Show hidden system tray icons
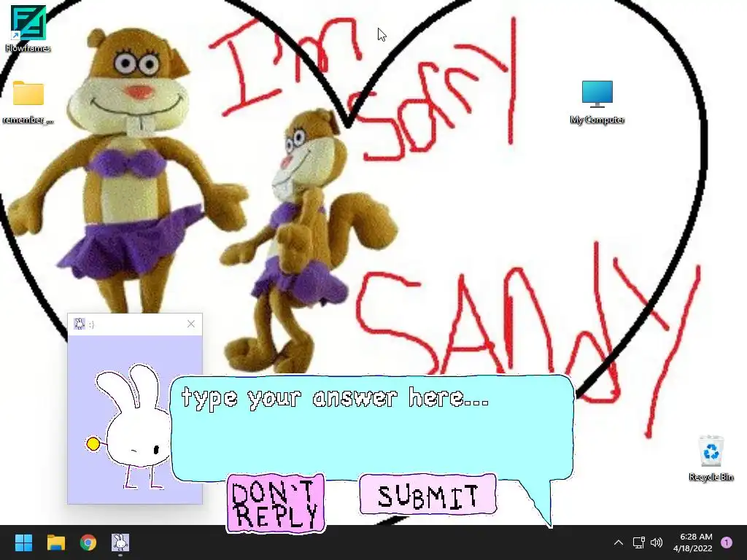 click(x=619, y=542)
